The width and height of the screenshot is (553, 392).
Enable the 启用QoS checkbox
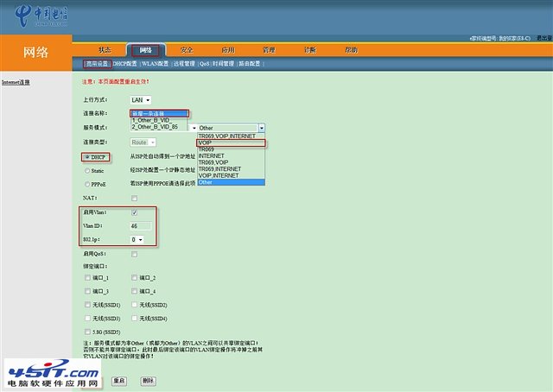(135, 254)
